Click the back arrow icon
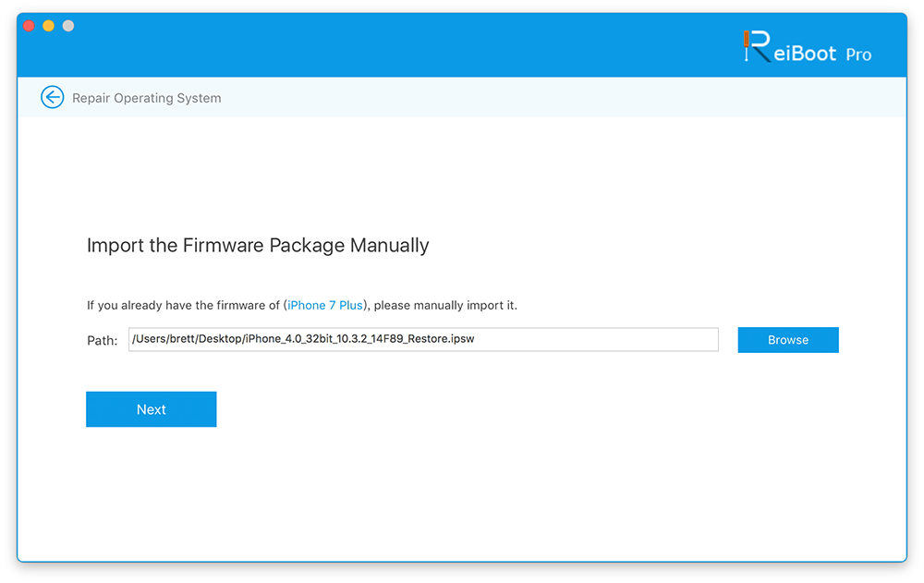Screen dimensions: 924x583 point(53,97)
